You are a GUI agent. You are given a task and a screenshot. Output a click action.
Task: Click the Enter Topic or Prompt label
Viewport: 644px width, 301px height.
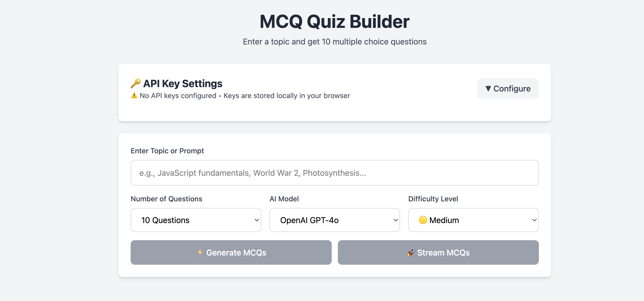click(167, 151)
